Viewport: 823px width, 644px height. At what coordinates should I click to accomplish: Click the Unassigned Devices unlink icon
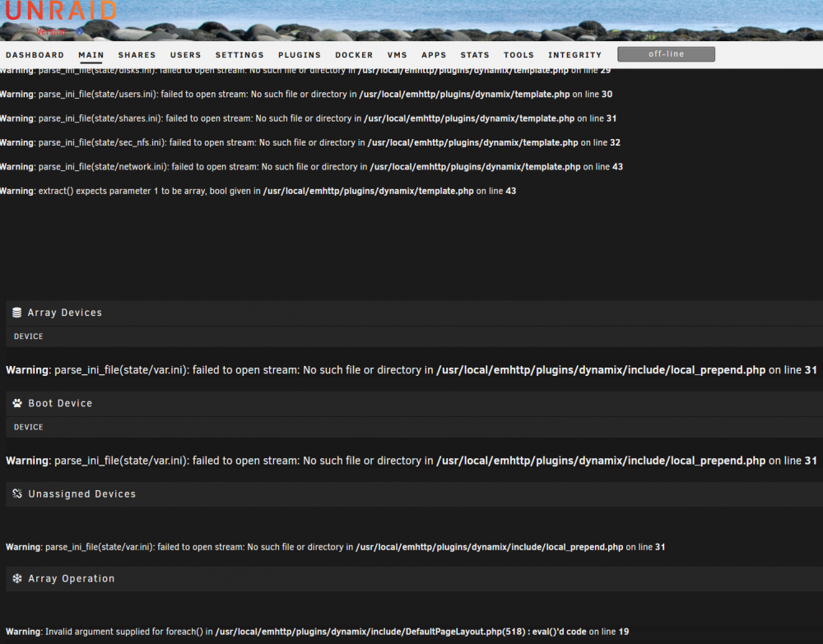click(x=17, y=493)
